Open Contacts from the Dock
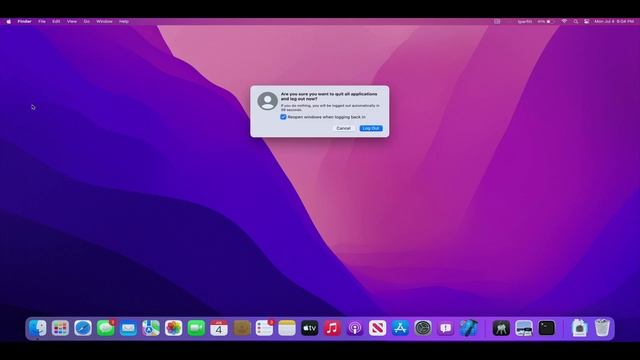Image resolution: width=640 pixels, height=360 pixels. 242,328
